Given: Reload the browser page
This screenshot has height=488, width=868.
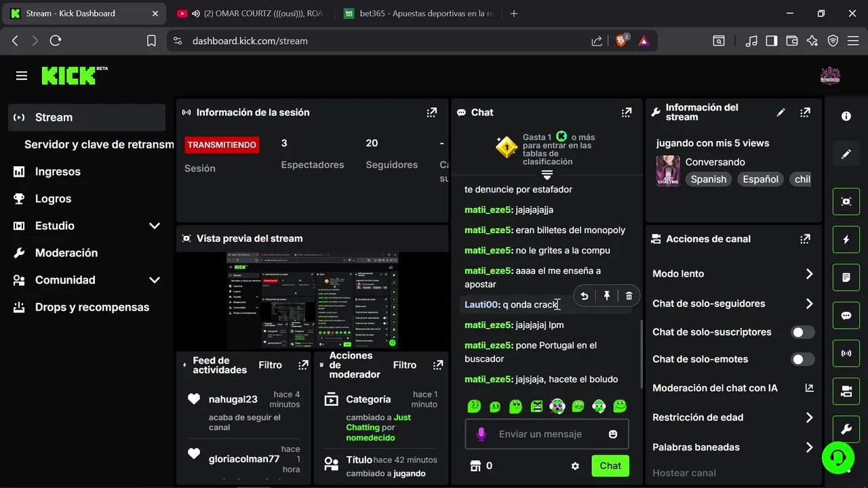Looking at the screenshot, I should (x=56, y=41).
